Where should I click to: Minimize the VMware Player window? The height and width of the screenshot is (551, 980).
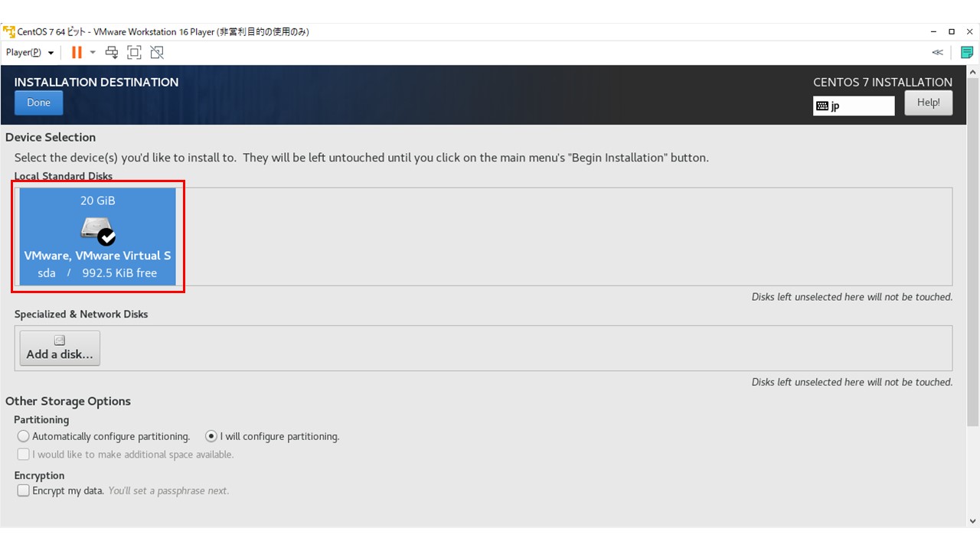934,31
